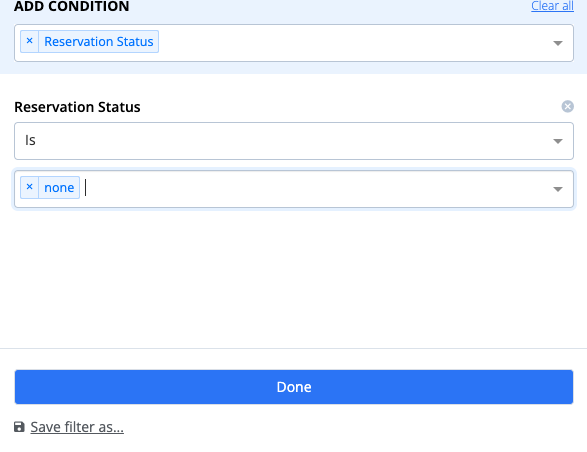Click the 'Reservation Status' chip label

tap(99, 42)
